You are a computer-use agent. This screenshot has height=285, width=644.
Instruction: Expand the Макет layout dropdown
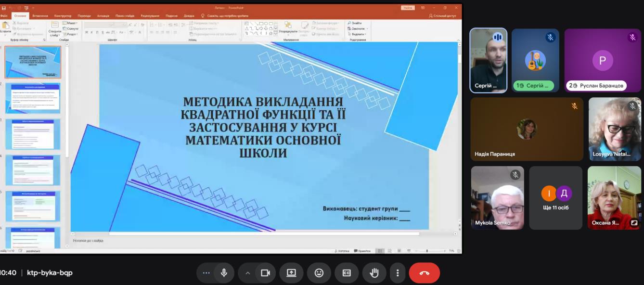[72, 23]
